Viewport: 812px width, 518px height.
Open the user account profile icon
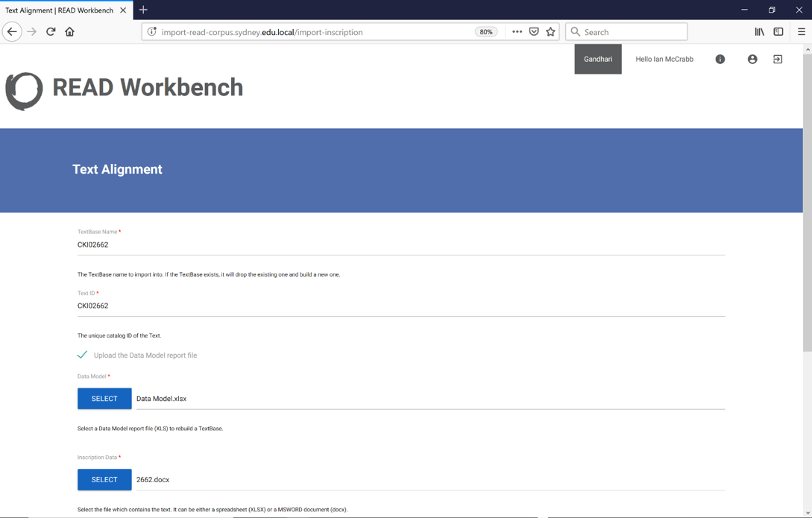tap(752, 59)
